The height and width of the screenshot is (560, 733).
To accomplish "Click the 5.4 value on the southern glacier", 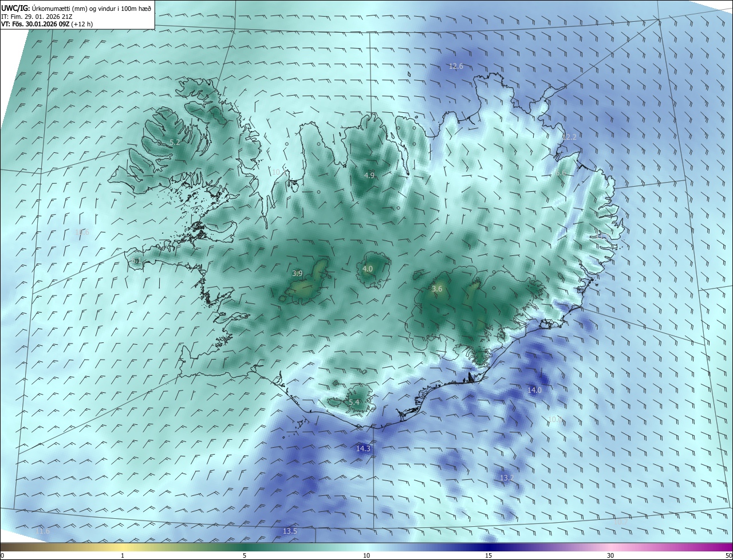I will [354, 403].
